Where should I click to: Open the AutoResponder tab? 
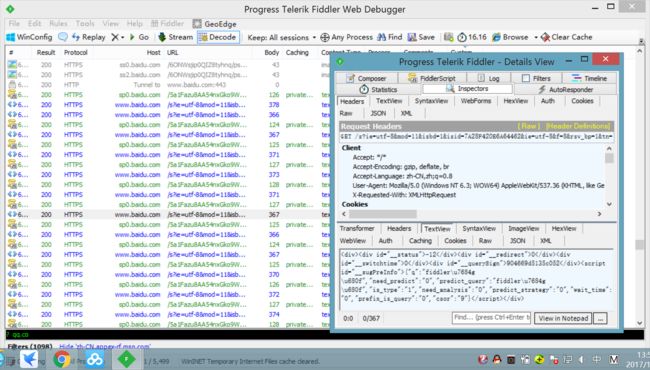point(565,89)
